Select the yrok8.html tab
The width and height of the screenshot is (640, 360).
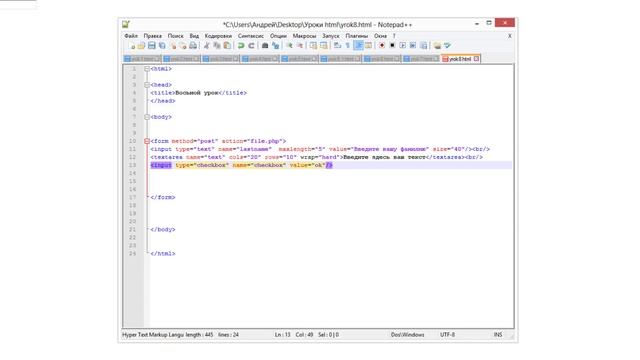pyautogui.click(x=460, y=59)
